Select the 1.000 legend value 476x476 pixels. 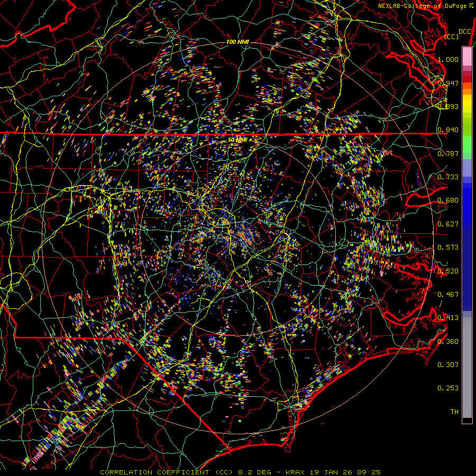pyautogui.click(x=448, y=59)
